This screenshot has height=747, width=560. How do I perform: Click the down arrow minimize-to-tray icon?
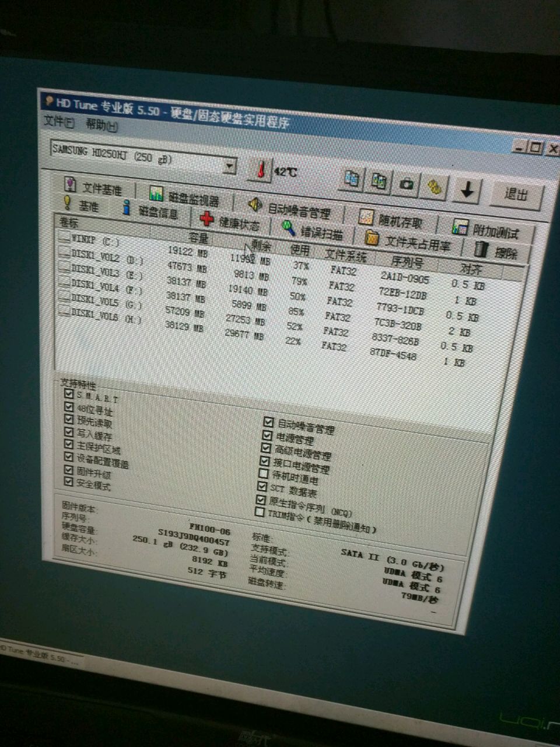tap(467, 190)
